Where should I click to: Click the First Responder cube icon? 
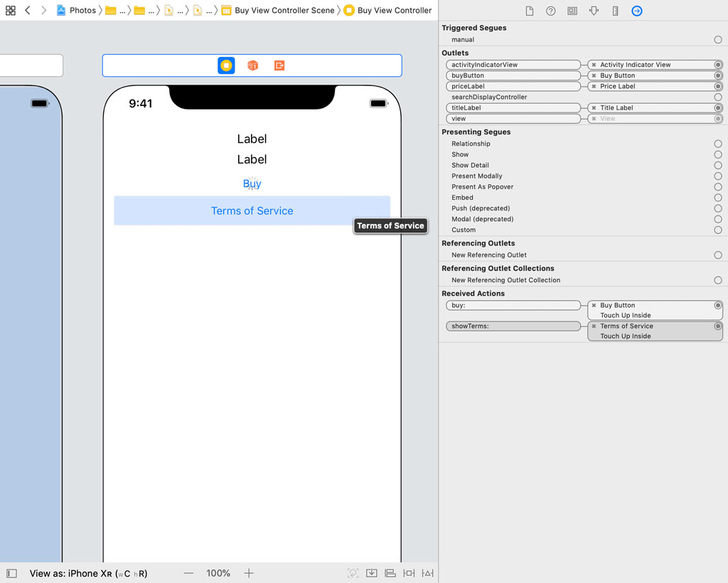click(x=252, y=65)
